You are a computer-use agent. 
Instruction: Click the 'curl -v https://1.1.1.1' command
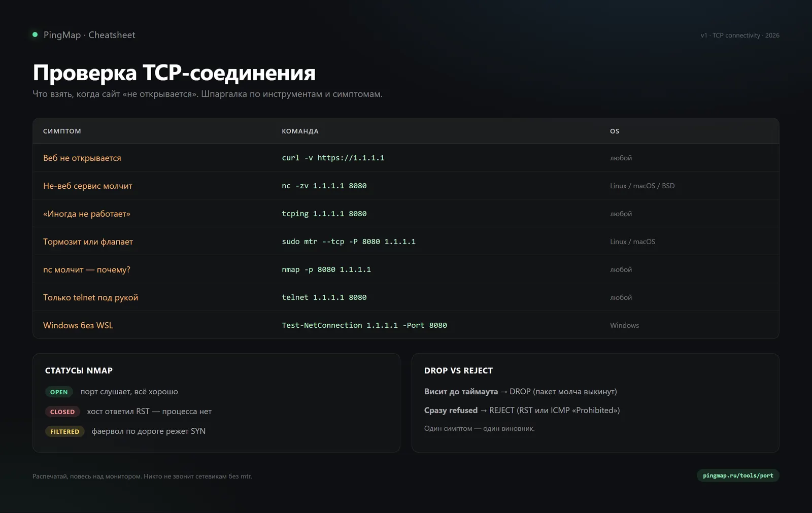[x=333, y=158]
